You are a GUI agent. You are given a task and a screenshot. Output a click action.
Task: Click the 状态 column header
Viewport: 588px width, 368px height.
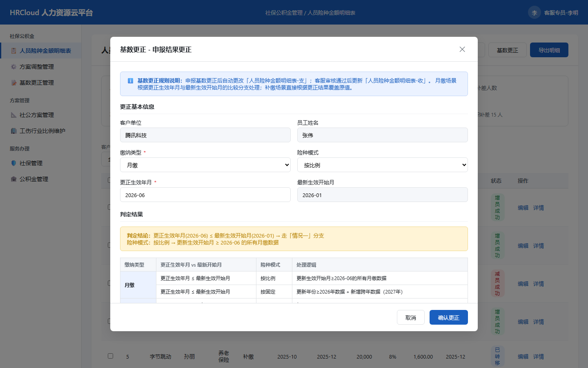tap(496, 181)
